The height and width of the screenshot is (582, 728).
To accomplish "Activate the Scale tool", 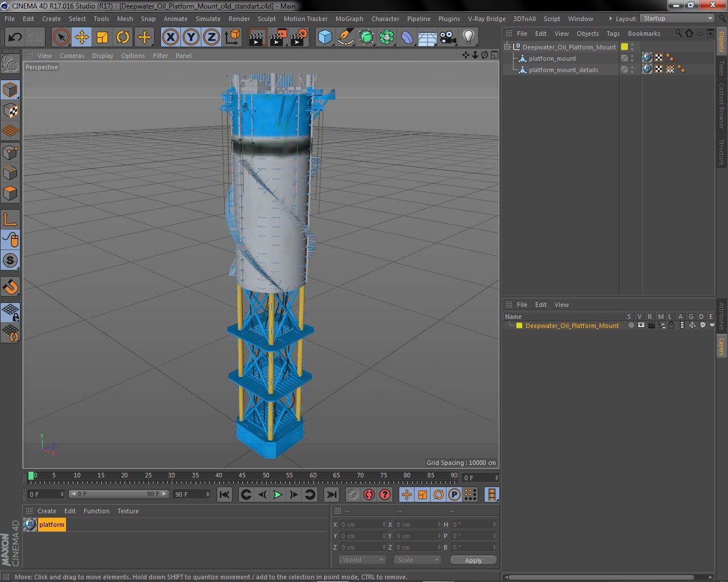I will (x=102, y=38).
